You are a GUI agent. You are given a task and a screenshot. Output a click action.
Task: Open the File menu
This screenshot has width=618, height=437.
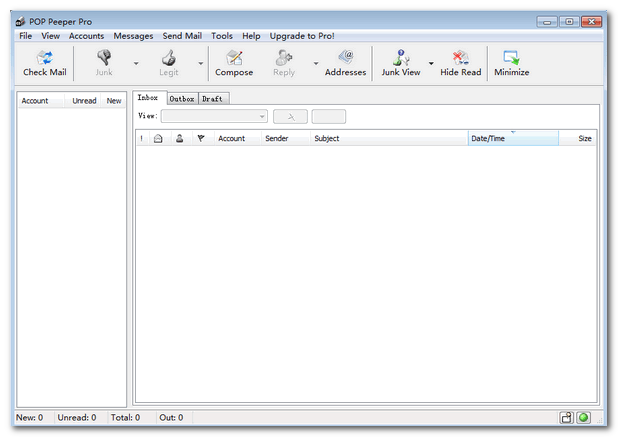26,36
